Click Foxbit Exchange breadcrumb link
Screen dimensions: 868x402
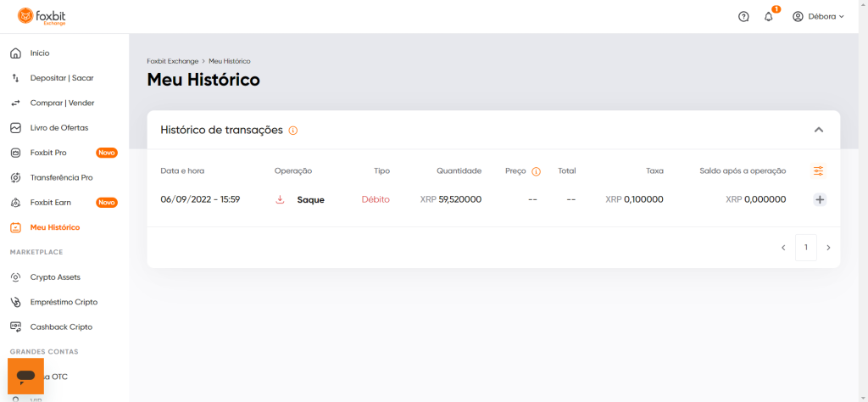pyautogui.click(x=173, y=61)
